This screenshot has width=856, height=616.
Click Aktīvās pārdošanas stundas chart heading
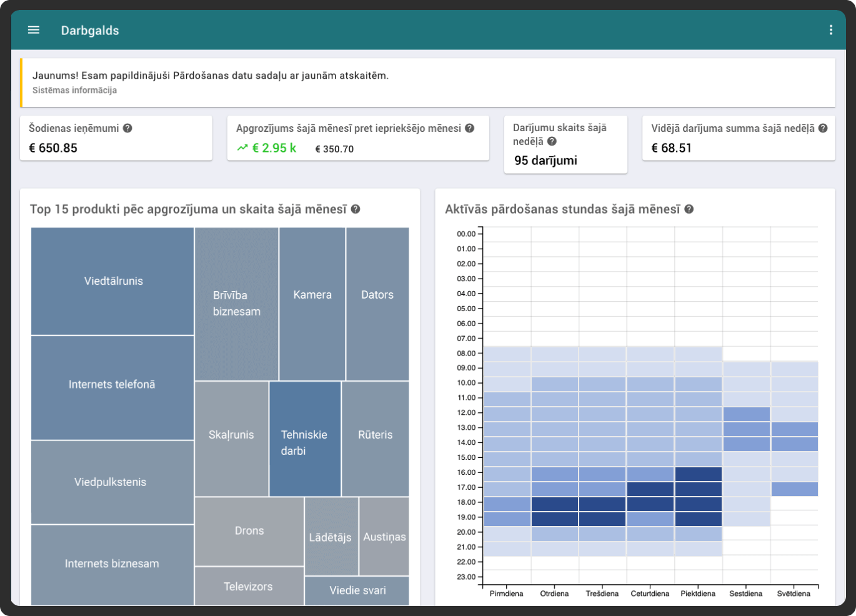[x=562, y=209]
